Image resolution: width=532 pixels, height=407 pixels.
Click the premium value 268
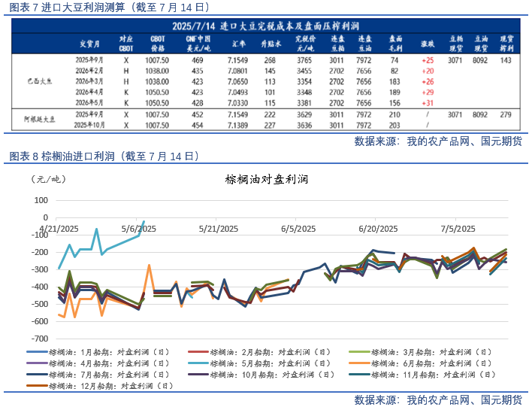pos(270,60)
